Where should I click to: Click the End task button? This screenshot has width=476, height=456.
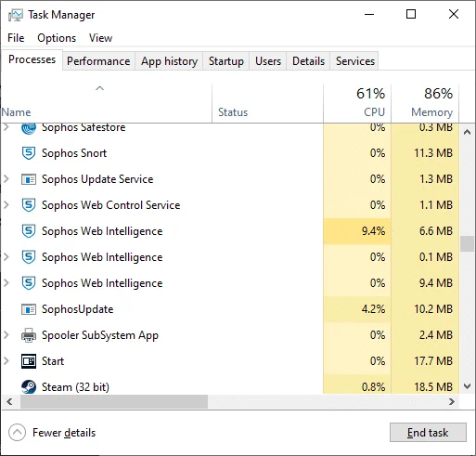pyautogui.click(x=428, y=433)
